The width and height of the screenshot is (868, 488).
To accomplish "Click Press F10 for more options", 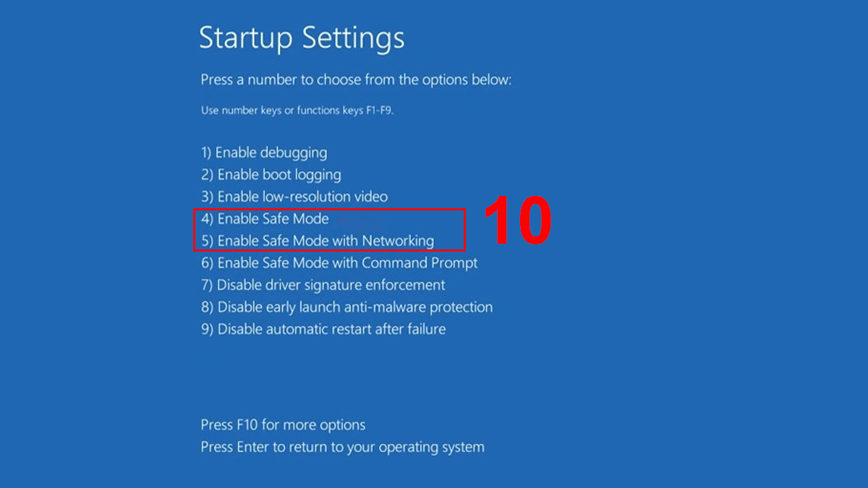I will coord(283,424).
